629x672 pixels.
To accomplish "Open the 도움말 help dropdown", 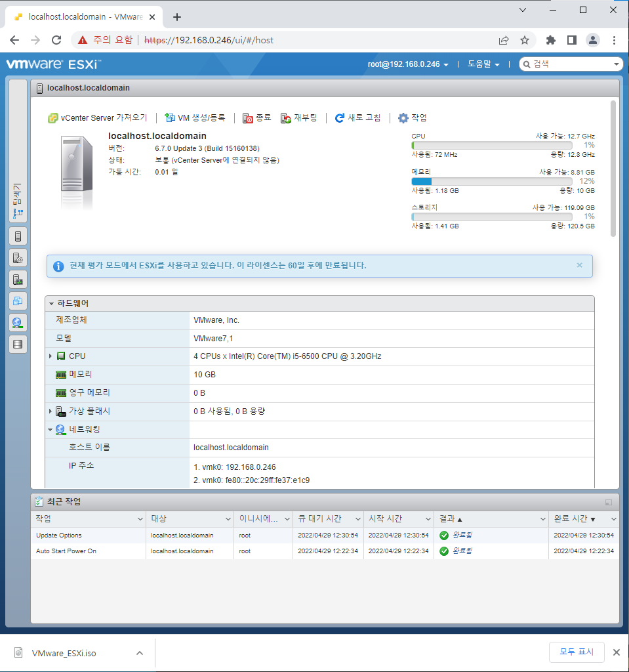I will [x=483, y=64].
